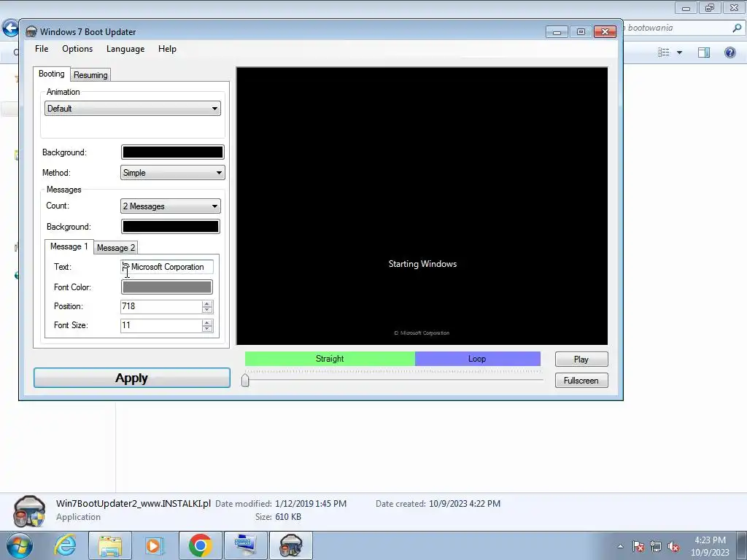
Task: Click the Fullscreen button
Action: 581,381
